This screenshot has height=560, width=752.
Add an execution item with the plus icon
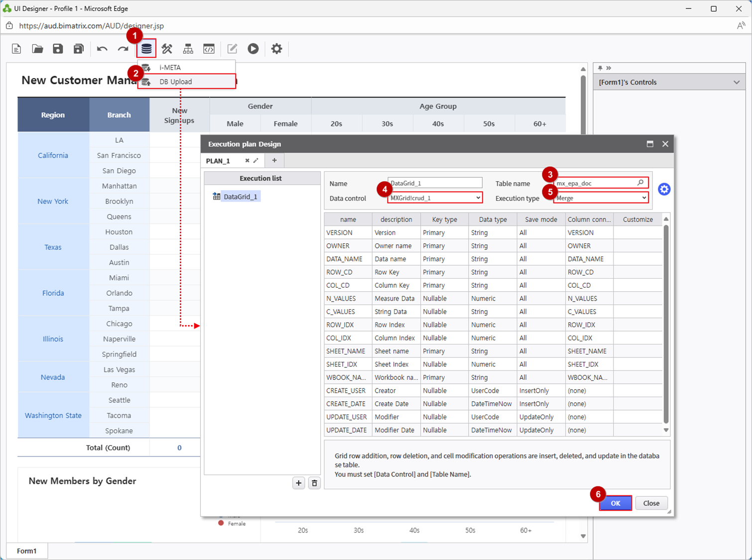tap(298, 483)
